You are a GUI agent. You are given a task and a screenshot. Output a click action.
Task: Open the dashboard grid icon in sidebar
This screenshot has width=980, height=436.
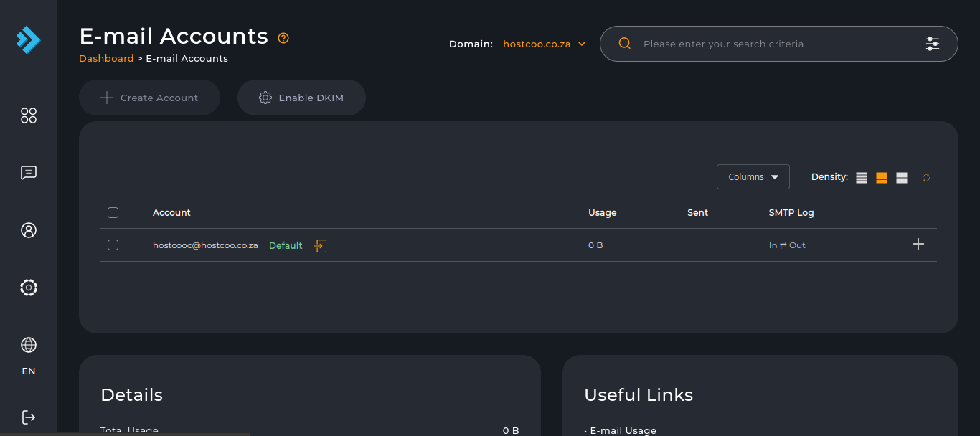click(x=29, y=115)
